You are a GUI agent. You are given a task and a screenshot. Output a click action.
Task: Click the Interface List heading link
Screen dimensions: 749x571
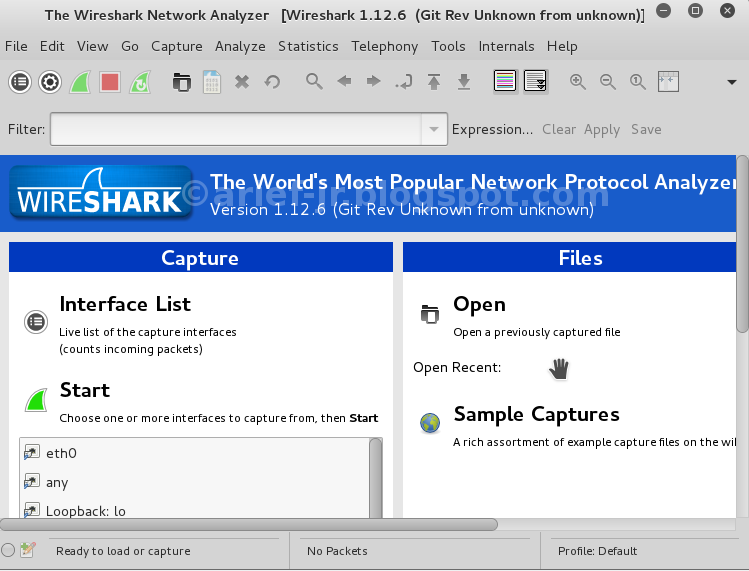pos(125,304)
